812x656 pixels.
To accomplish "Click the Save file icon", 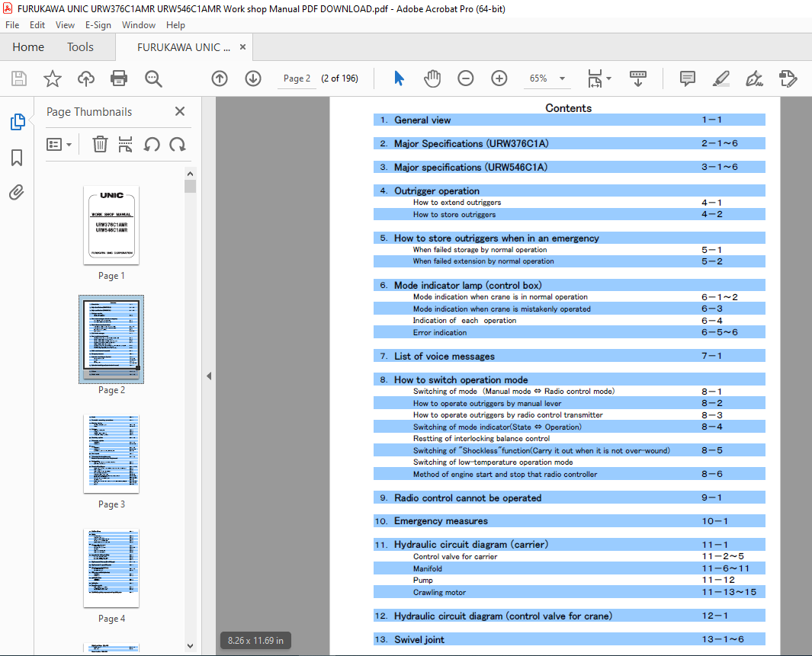I will pyautogui.click(x=19, y=78).
